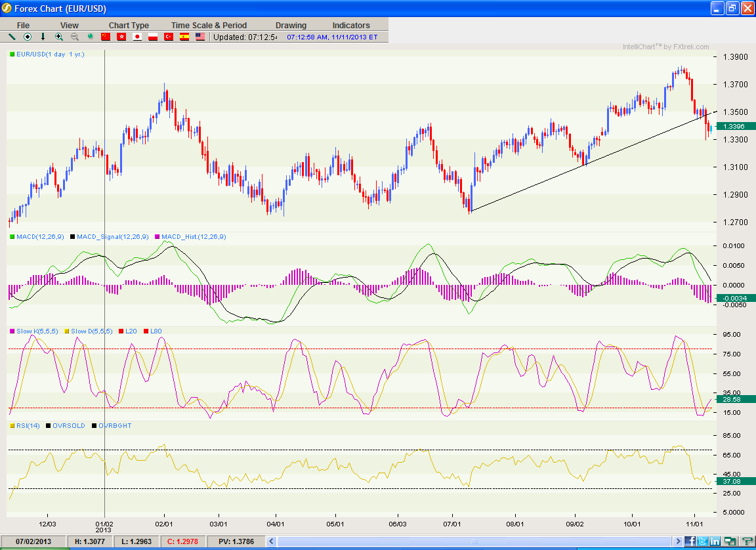Switch language using the China flag
Screen dimensions: 756x550
(106, 37)
